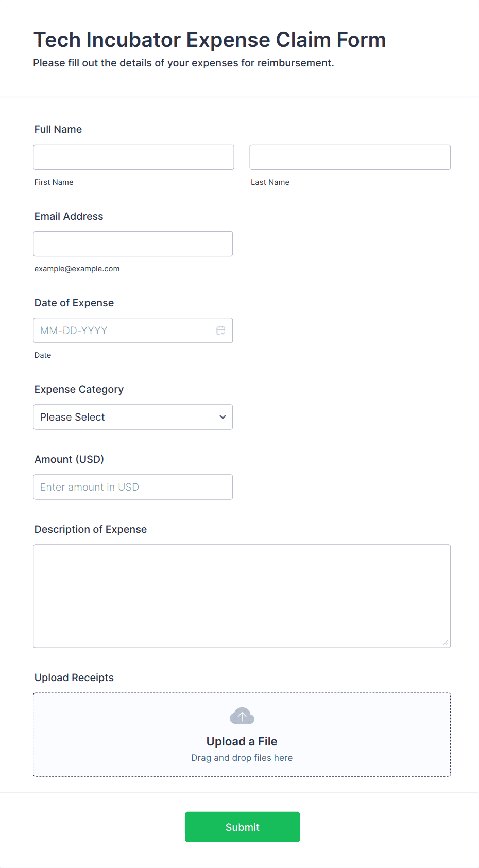Click the Upload a File heading
This screenshot has width=479, height=868.
tap(242, 741)
